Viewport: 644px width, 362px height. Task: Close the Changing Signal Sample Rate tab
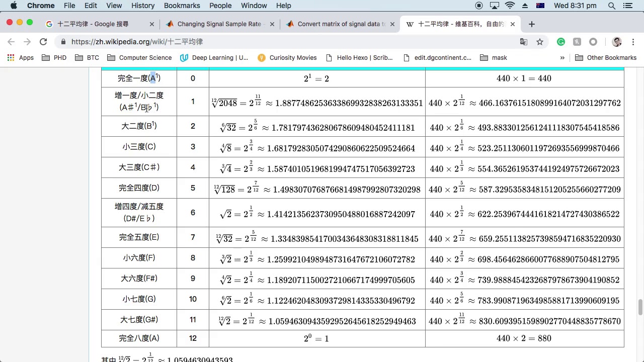272,24
